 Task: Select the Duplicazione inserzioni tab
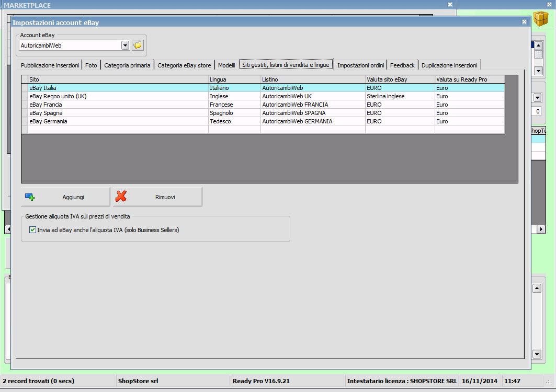pyautogui.click(x=449, y=65)
